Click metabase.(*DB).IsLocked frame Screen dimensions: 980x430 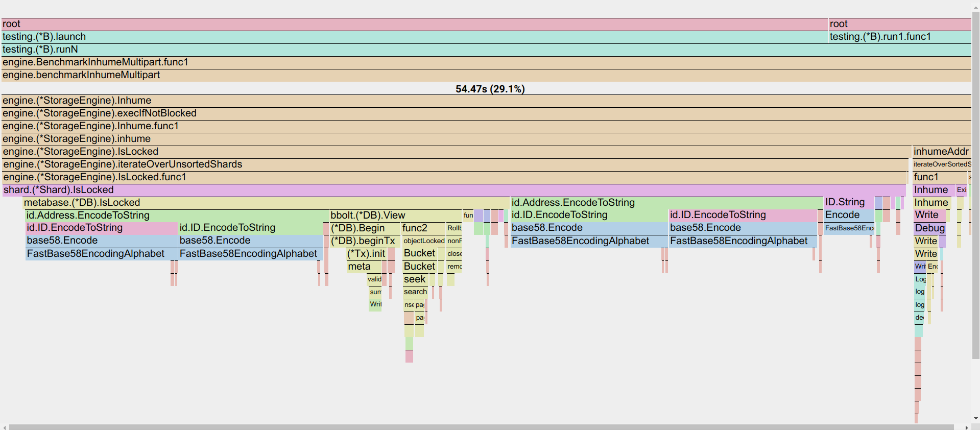click(266, 203)
